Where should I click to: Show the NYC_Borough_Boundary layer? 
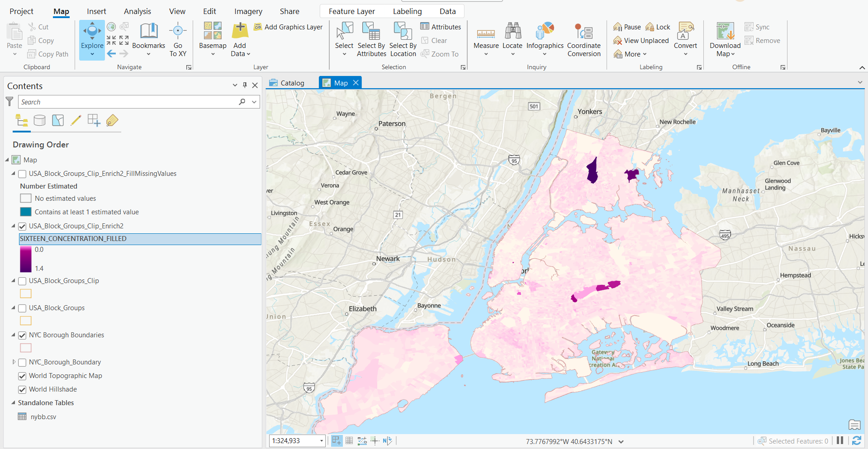point(22,362)
